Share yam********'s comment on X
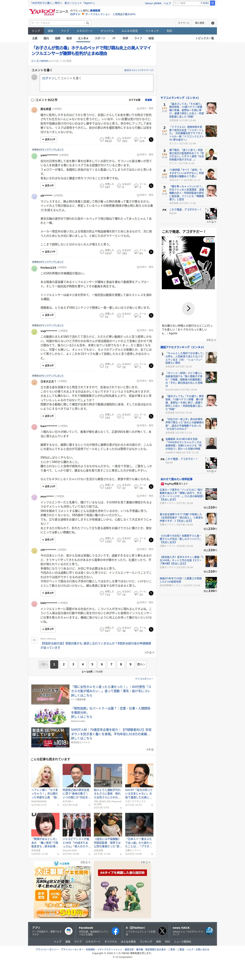Screen dimensions: 245x980 coord(151,186)
